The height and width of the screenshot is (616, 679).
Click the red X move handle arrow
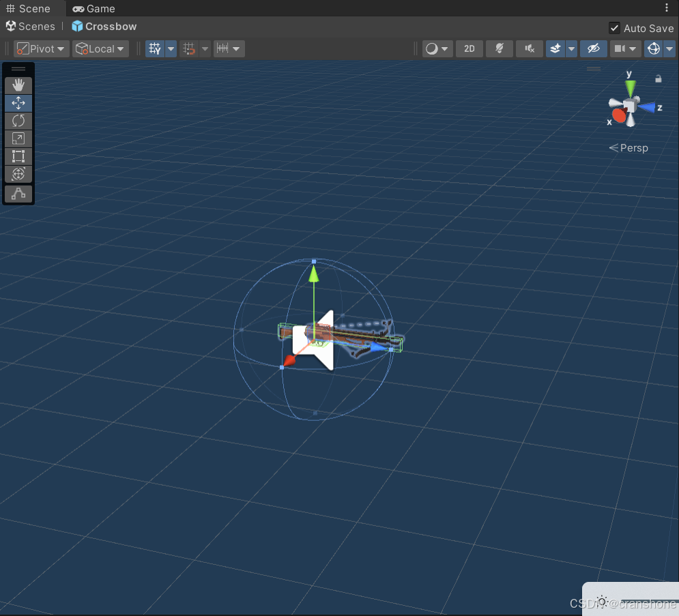289,361
